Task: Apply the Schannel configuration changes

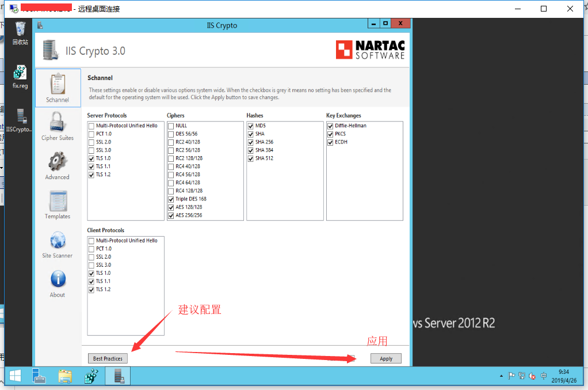Action: point(385,358)
